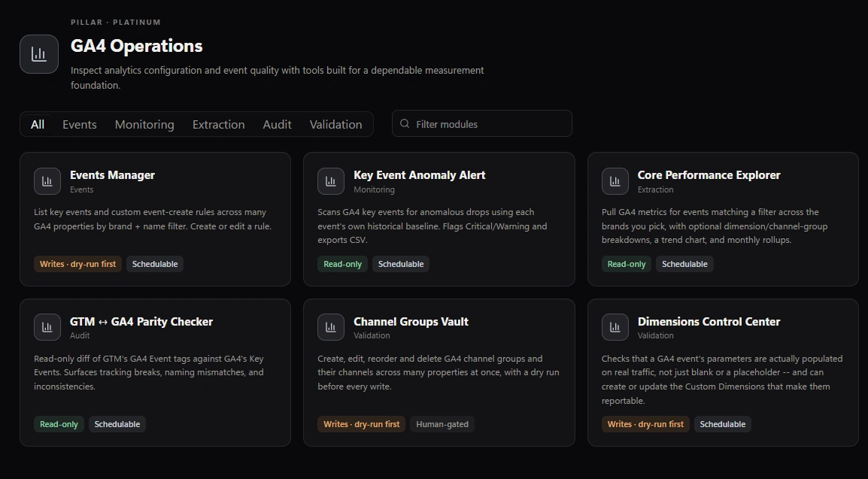The image size is (868, 479).
Task: Open the Validation tab
Action: coord(336,125)
